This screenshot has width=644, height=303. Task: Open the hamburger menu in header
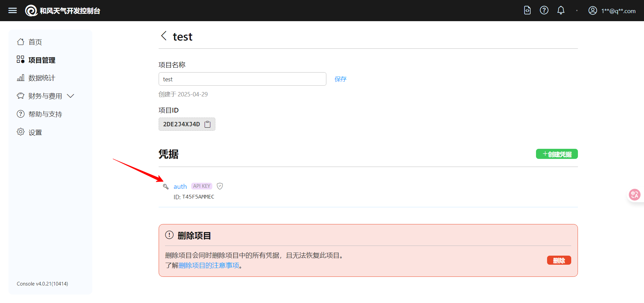point(12,10)
